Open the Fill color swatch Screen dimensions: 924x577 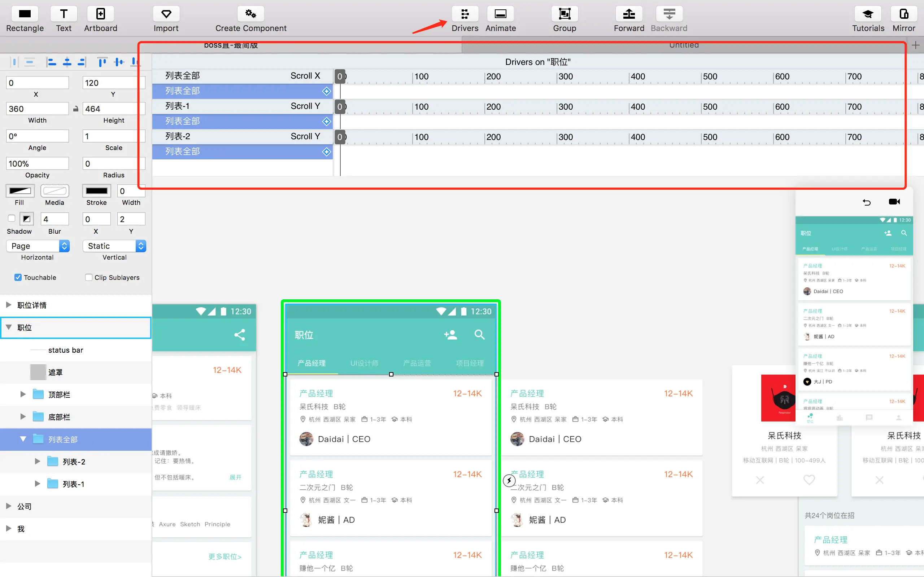point(20,191)
